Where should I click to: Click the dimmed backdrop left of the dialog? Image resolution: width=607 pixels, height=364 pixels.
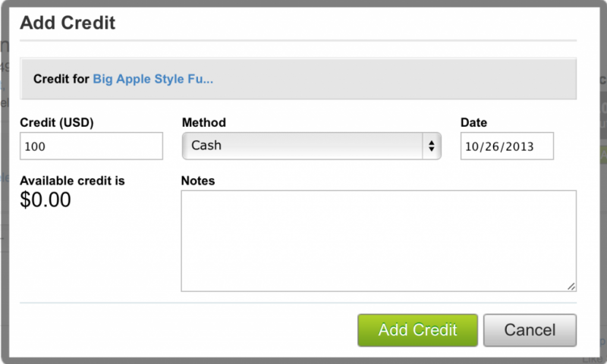pyautogui.click(x=5, y=182)
